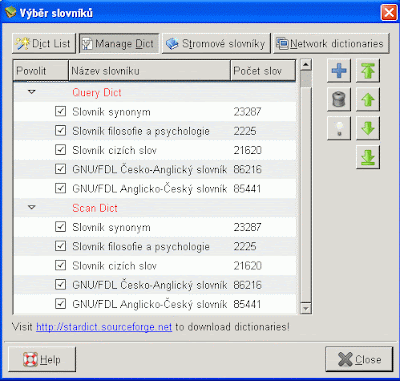400x381 pixels.
Task: Select Slovník cizích slov row in Scan Dict
Action: tap(155, 266)
